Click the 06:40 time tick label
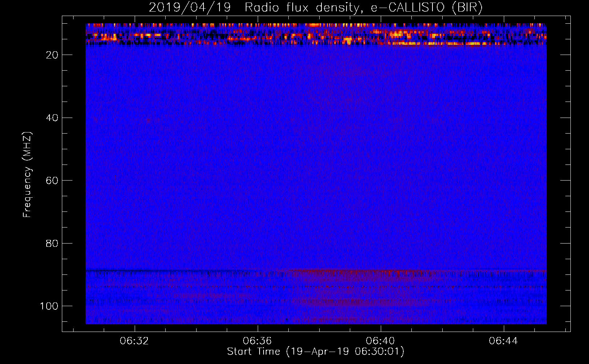Image resolution: width=589 pixels, height=364 pixels. [x=380, y=341]
